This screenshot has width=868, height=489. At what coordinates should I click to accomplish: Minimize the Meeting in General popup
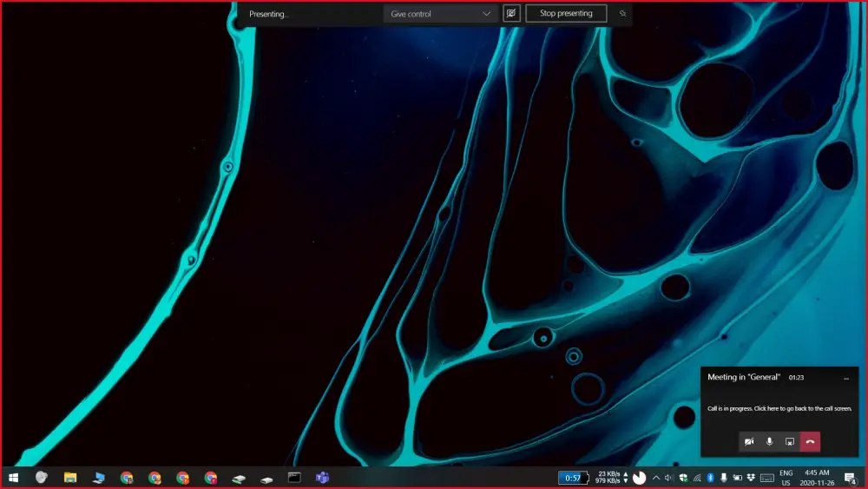point(845,378)
